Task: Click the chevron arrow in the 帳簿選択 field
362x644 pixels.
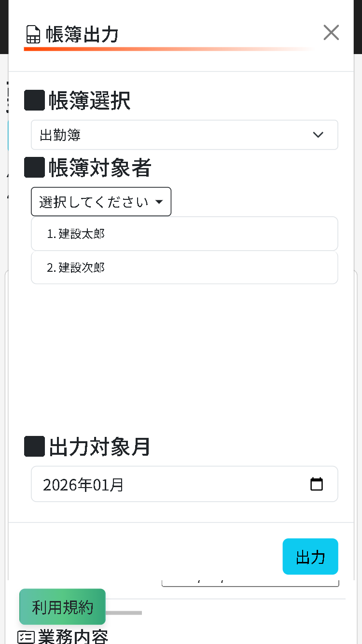Action: click(318, 135)
